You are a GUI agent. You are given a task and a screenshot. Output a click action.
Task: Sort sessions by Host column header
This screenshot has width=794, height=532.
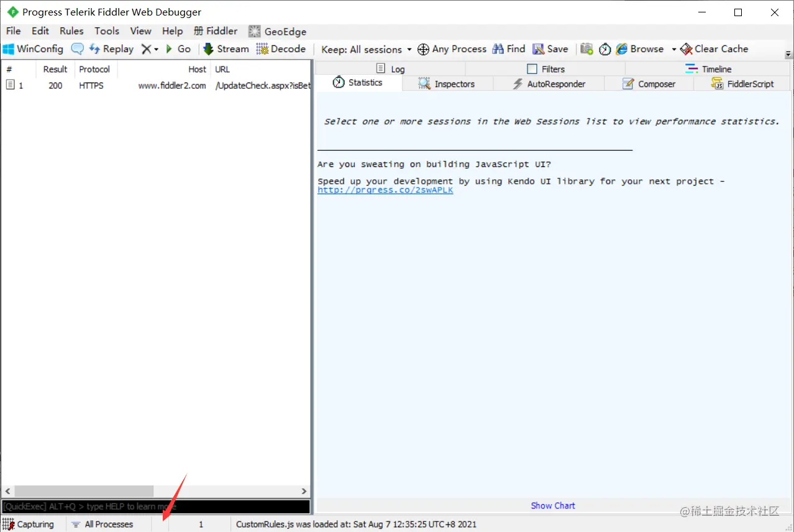coord(164,69)
